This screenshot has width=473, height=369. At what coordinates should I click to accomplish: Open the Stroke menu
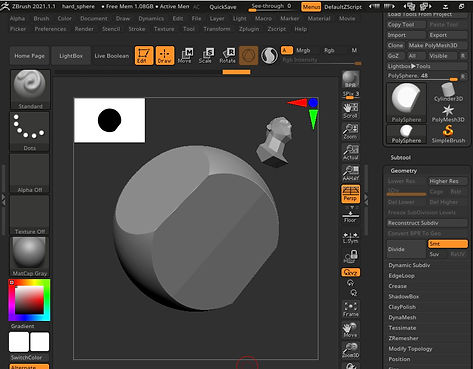[137, 29]
